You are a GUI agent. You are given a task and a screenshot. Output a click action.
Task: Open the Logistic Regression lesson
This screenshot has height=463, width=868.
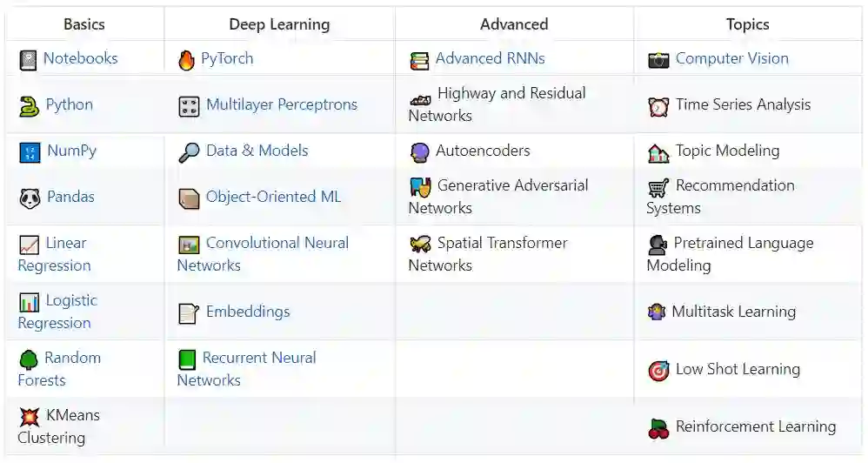[x=71, y=300]
